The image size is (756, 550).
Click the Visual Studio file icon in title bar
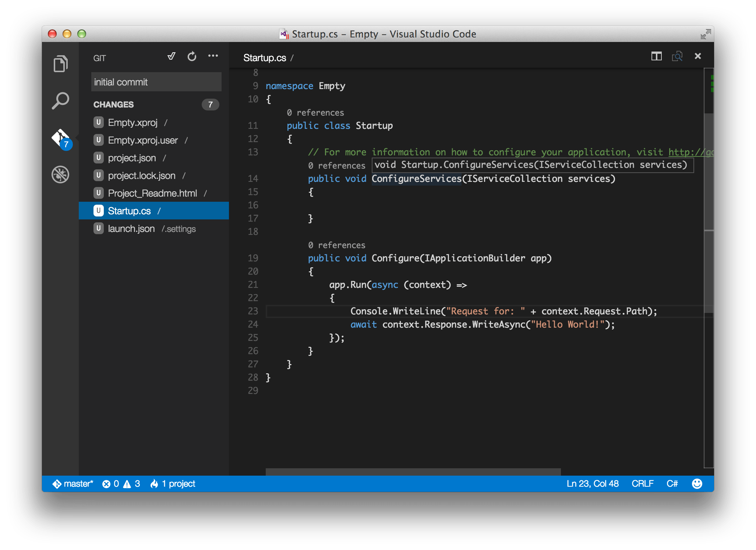coord(284,34)
